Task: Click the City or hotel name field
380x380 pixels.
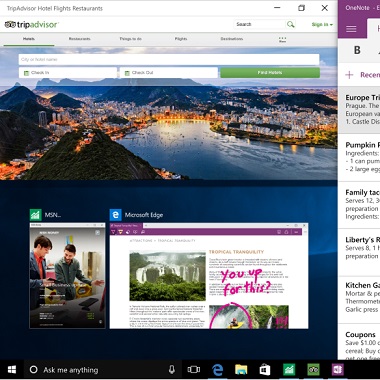Action: (169, 59)
